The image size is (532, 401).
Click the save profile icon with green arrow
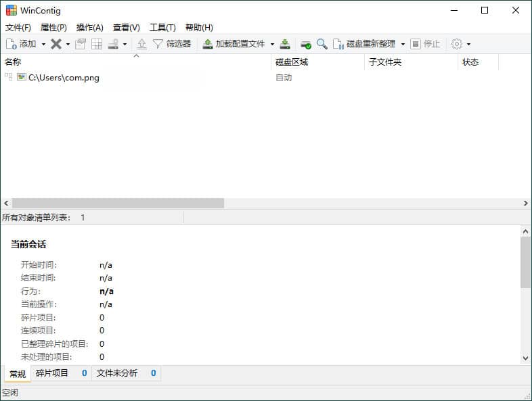pyautogui.click(x=286, y=44)
